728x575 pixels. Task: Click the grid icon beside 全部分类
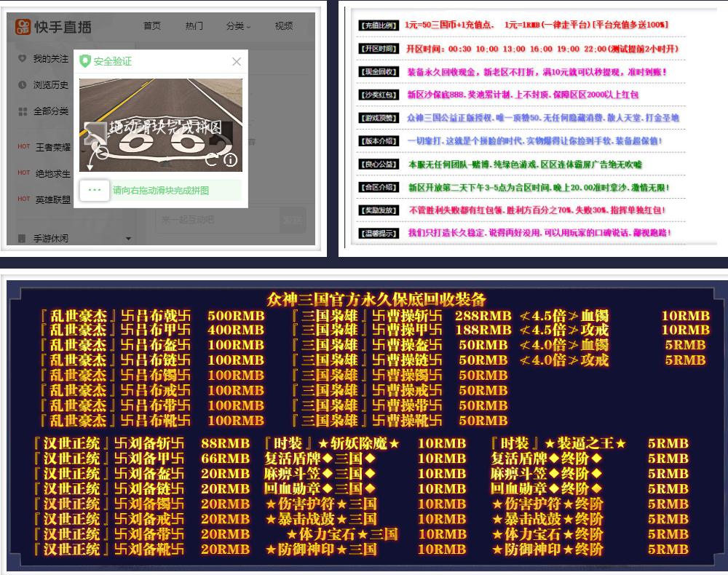click(x=23, y=111)
